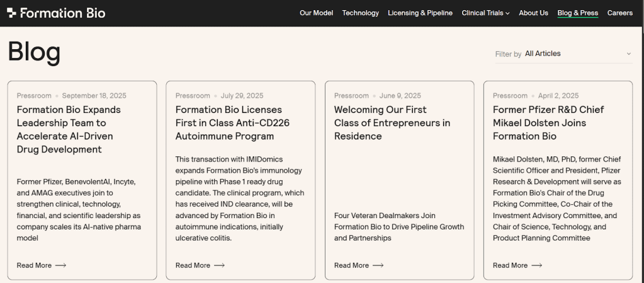This screenshot has height=283, width=644.
Task: Open Licensing & Pipeline in navigation
Action: [420, 13]
